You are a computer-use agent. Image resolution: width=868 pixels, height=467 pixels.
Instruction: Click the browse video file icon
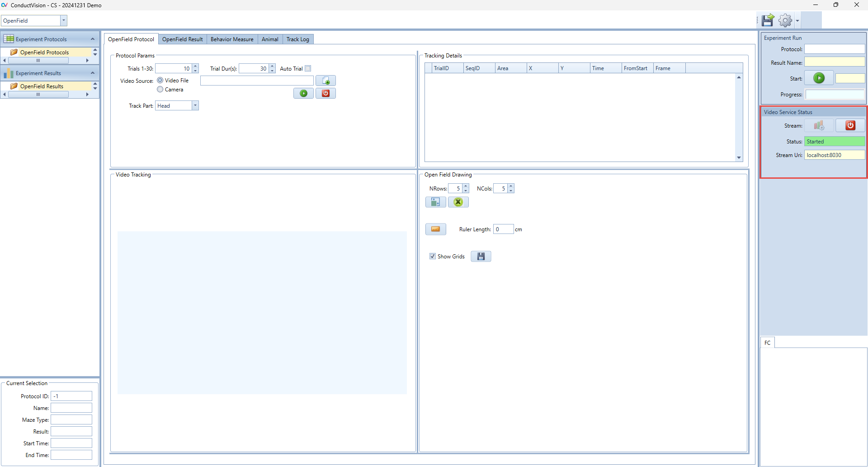[325, 81]
